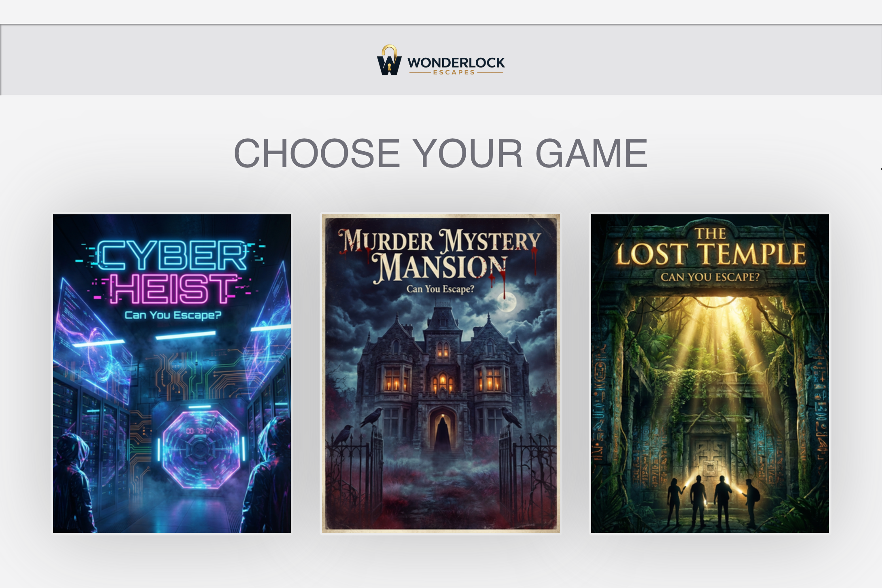Click the neon CYBER title text
The height and width of the screenshot is (588, 882).
(172, 255)
